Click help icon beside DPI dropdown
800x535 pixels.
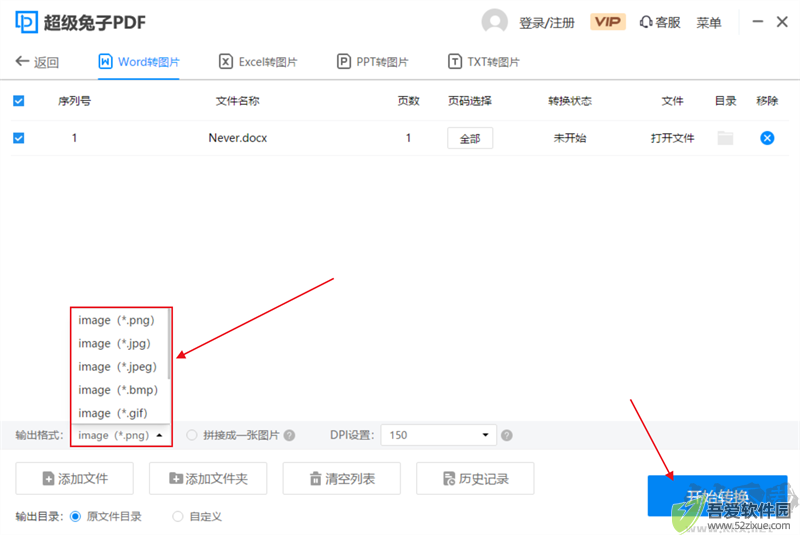(x=507, y=435)
